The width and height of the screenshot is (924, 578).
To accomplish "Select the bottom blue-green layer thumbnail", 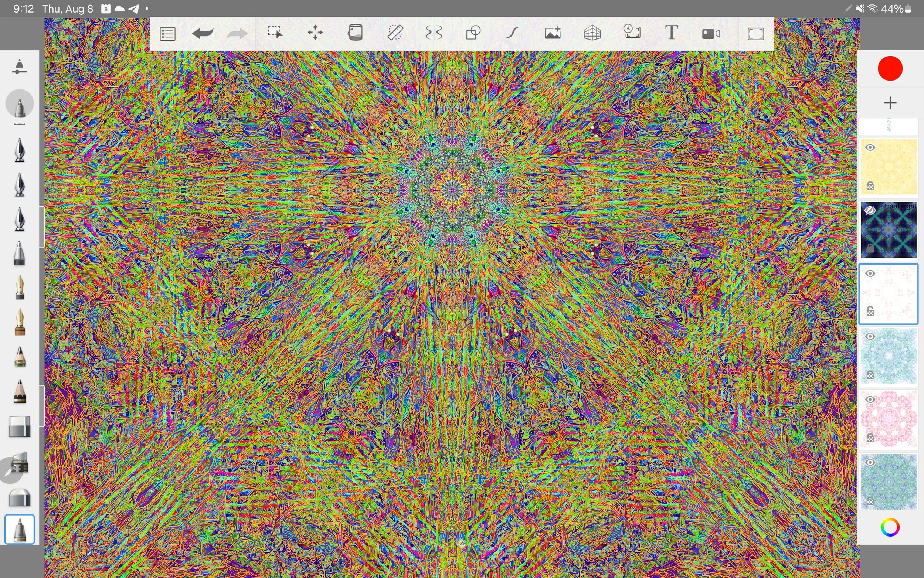I will (889, 482).
